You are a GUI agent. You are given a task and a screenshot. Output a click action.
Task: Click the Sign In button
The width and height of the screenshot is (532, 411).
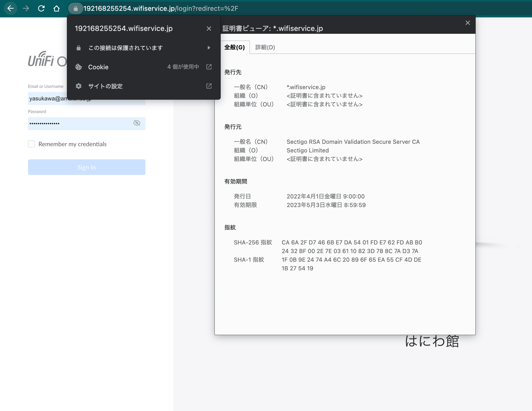point(87,167)
